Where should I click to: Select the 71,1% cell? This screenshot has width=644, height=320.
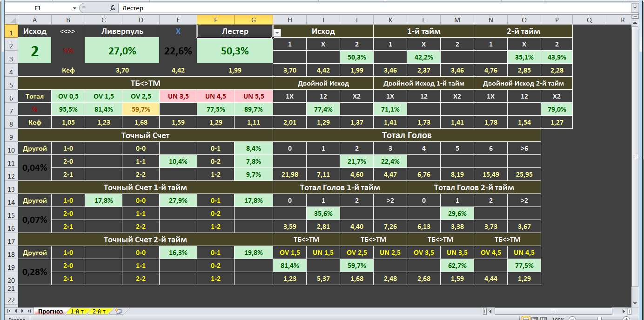click(x=390, y=109)
